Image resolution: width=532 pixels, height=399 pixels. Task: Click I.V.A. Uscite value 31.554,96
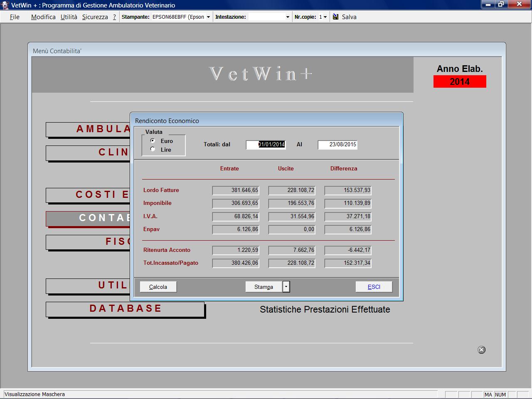(x=292, y=217)
